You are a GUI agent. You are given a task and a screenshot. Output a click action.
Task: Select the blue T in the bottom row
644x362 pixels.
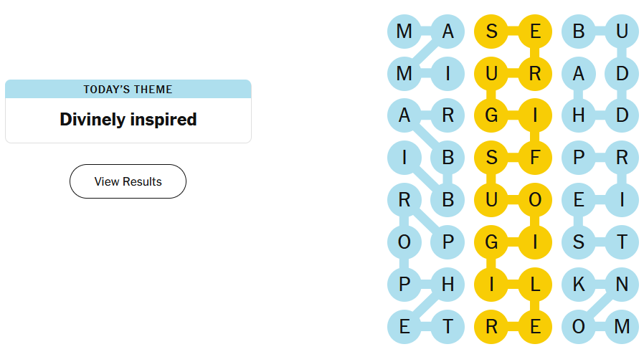click(448, 327)
